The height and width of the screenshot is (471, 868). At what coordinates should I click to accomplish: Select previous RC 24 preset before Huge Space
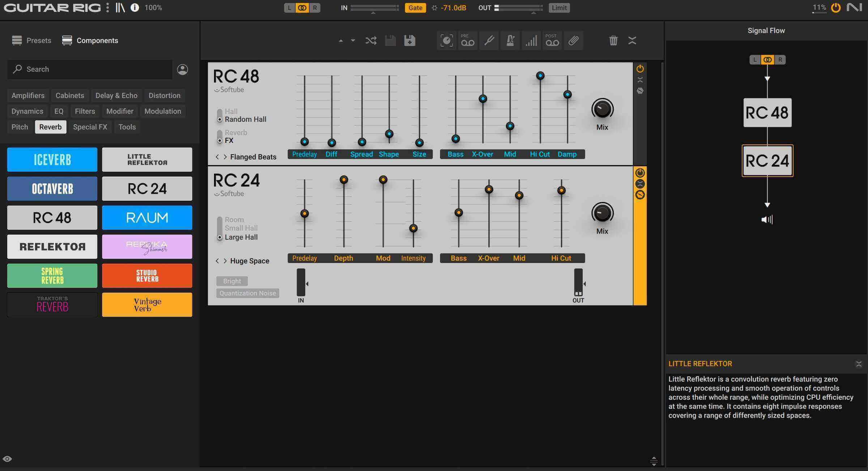coord(217,261)
